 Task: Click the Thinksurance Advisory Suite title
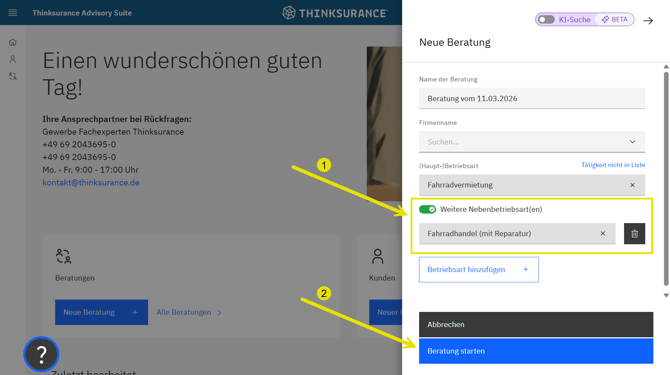[x=82, y=13]
